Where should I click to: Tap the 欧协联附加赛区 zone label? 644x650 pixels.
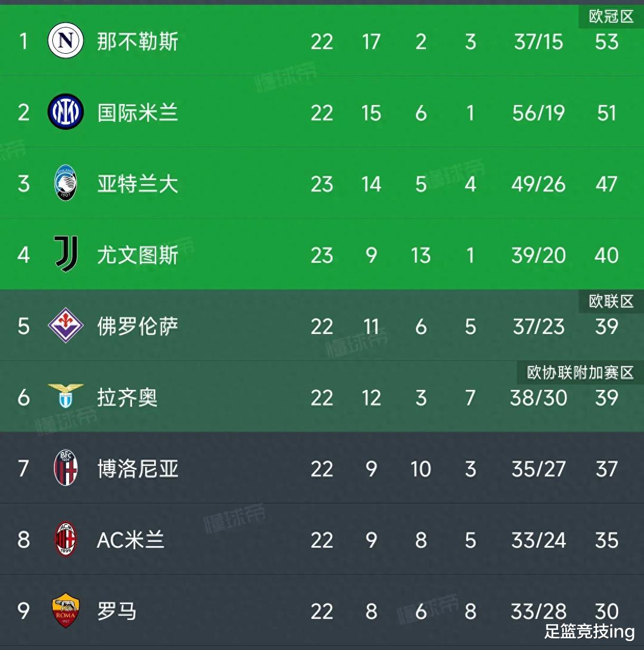click(x=580, y=372)
